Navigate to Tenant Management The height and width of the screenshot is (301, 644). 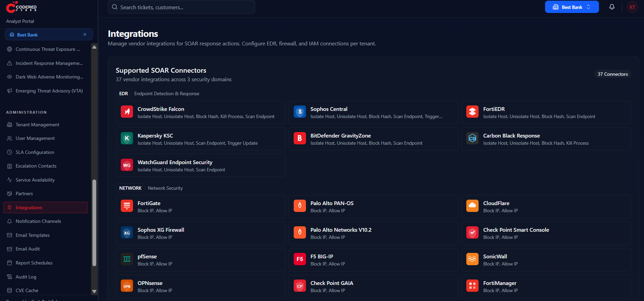(x=46, y=125)
